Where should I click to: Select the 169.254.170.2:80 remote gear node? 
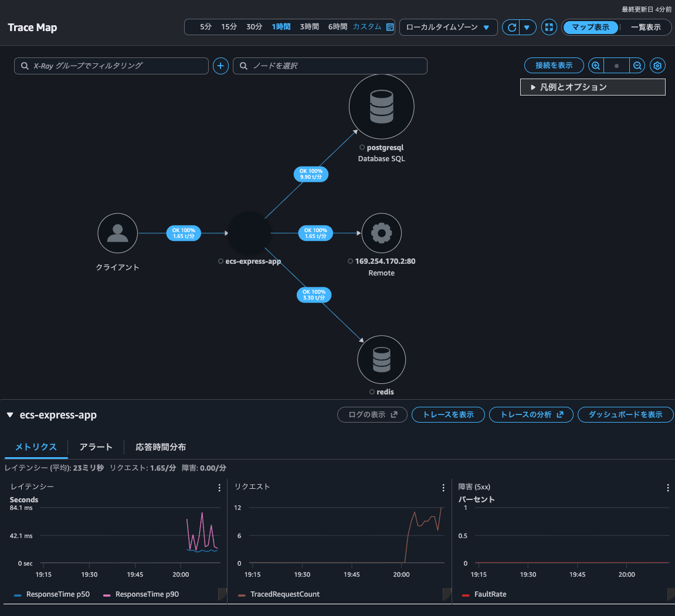tap(381, 233)
